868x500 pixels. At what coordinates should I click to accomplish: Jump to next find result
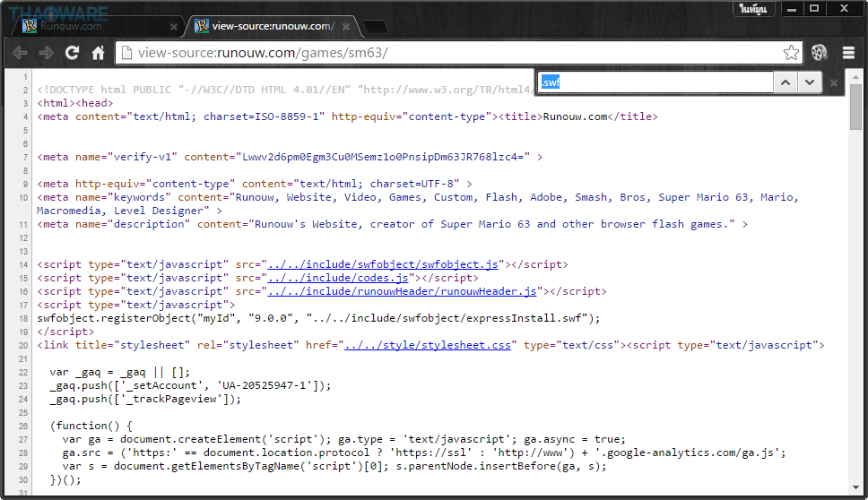(810, 82)
